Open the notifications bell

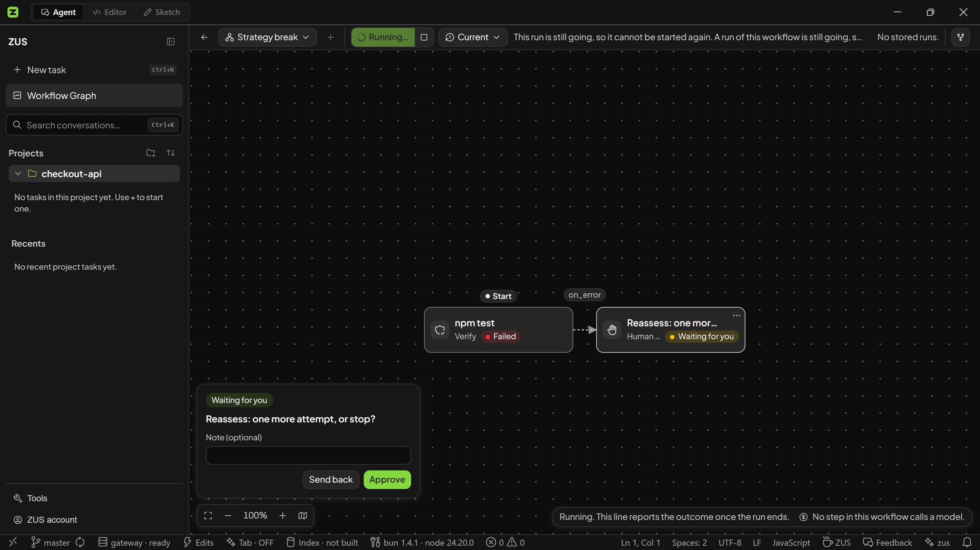(967, 542)
